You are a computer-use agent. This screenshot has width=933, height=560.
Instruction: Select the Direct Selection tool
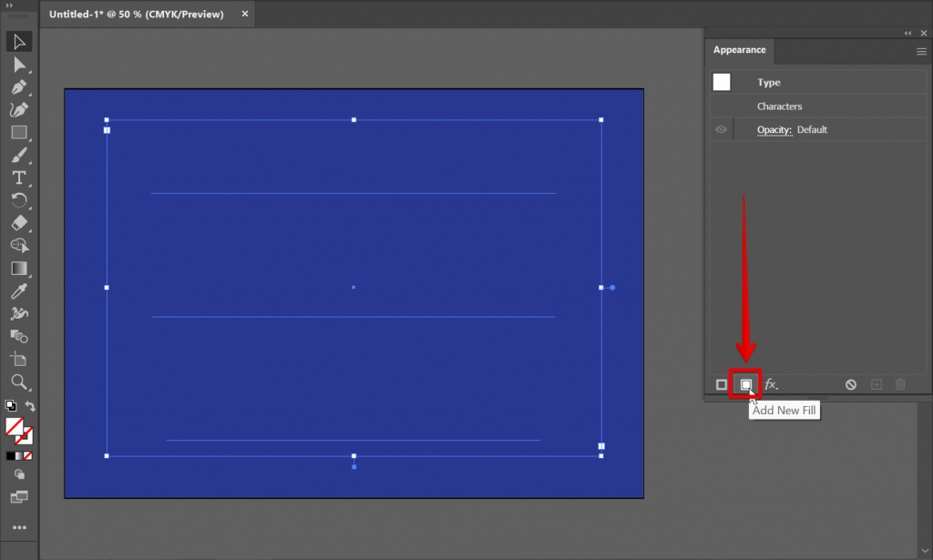tap(19, 64)
